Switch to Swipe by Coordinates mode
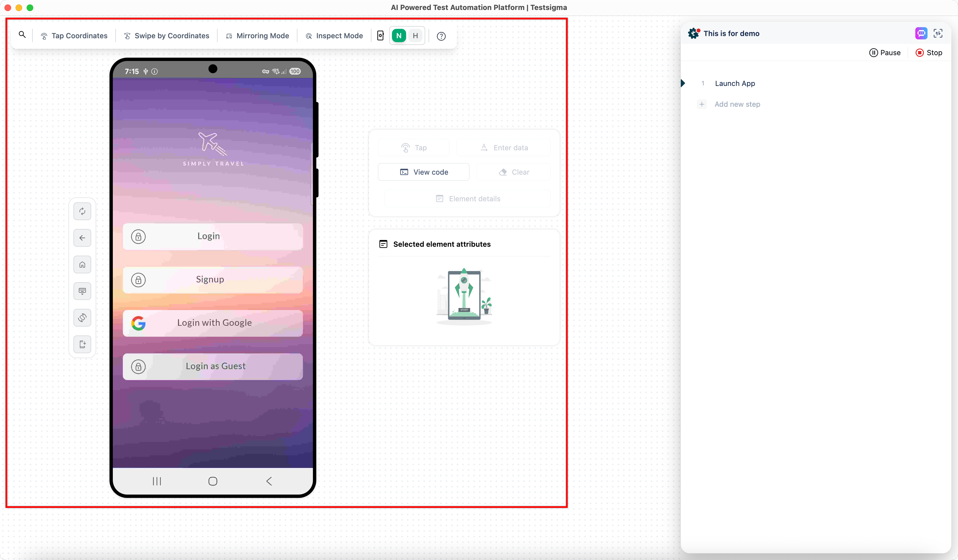 coord(167,35)
